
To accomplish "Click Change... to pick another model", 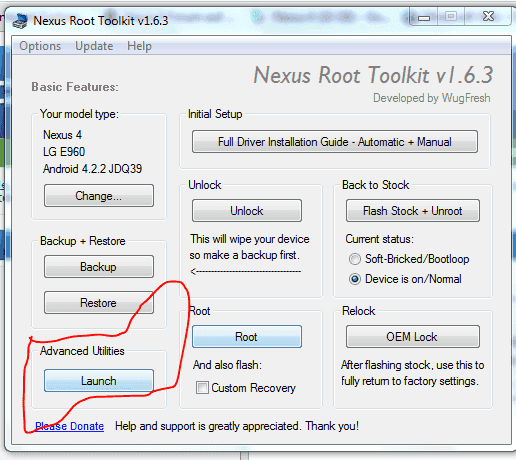I will (x=99, y=196).
